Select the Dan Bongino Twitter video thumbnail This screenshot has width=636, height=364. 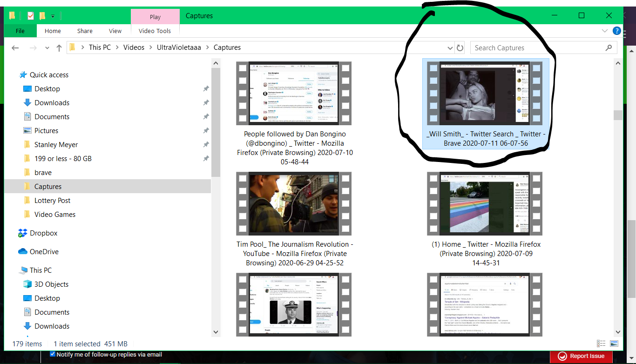[294, 93]
